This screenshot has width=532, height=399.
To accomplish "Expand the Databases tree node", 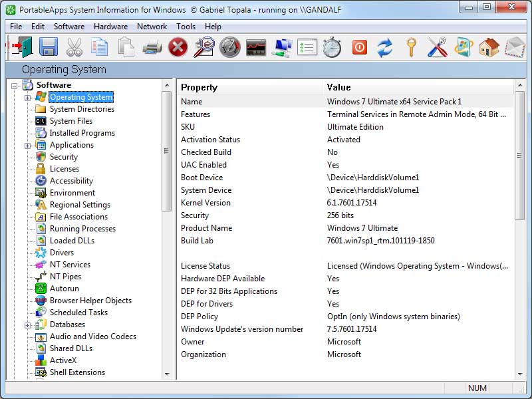I will click(x=28, y=325).
